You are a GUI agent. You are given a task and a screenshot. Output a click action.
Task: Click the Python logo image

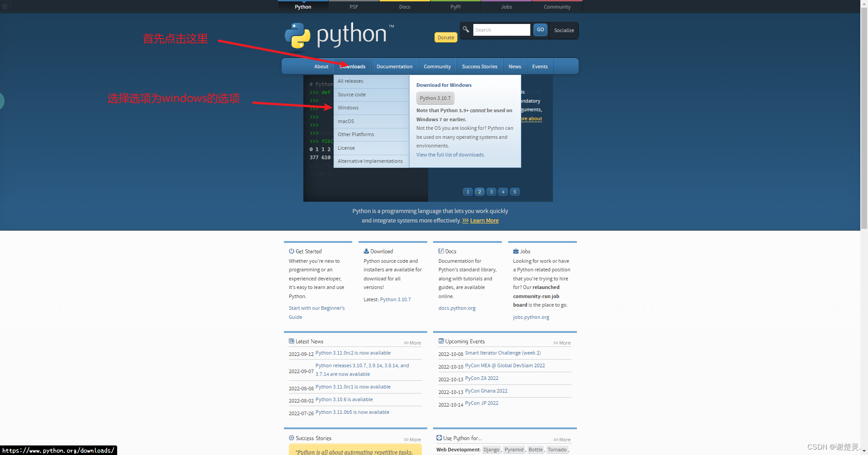pos(339,35)
